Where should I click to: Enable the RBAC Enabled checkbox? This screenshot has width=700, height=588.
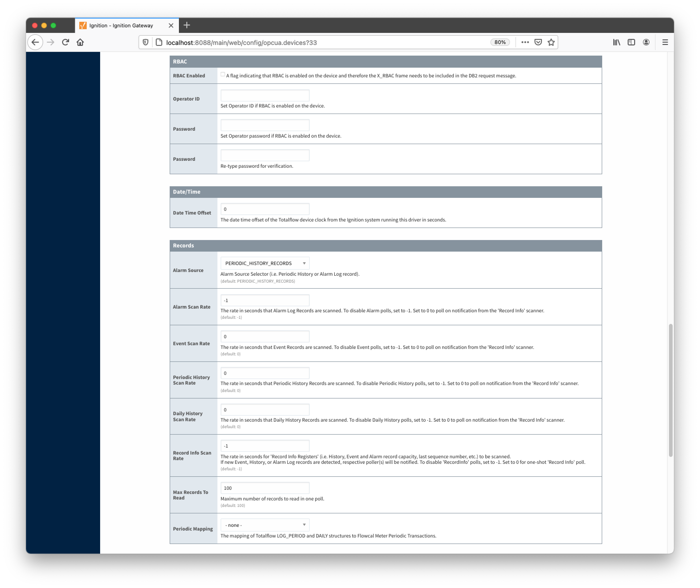(223, 75)
